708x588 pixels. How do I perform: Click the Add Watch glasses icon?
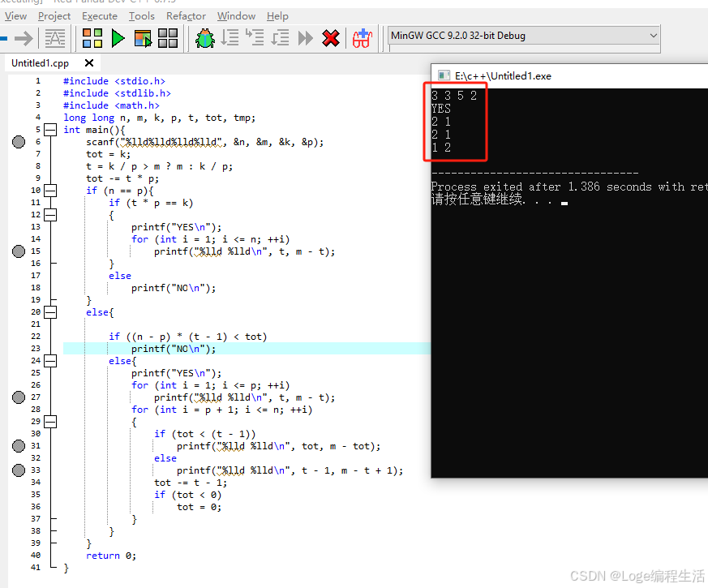[363, 38]
